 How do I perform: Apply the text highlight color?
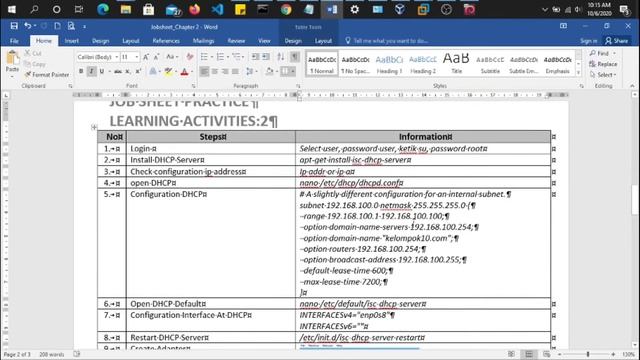coord(168,71)
